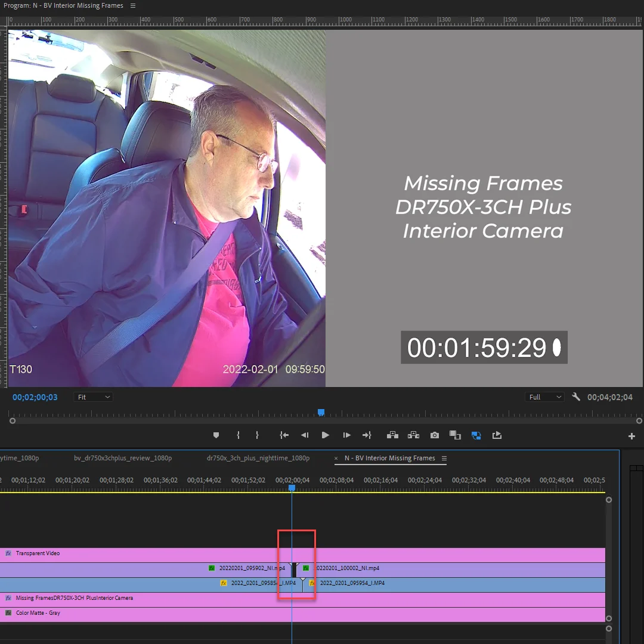Open Program monitor panel menu
The height and width of the screenshot is (644, 644).
tap(132, 6)
